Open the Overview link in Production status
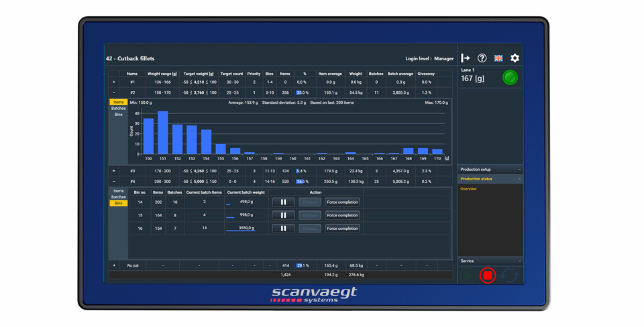The height and width of the screenshot is (327, 644). tap(468, 189)
